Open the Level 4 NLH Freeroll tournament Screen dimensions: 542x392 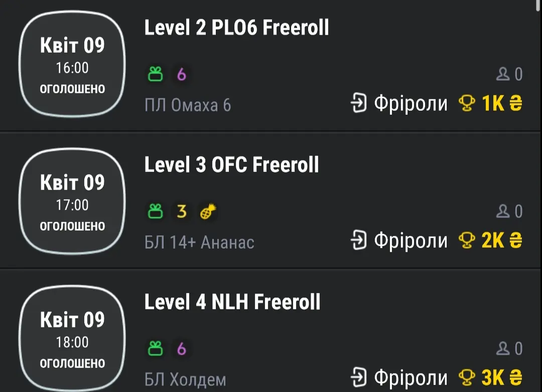pyautogui.click(x=232, y=302)
